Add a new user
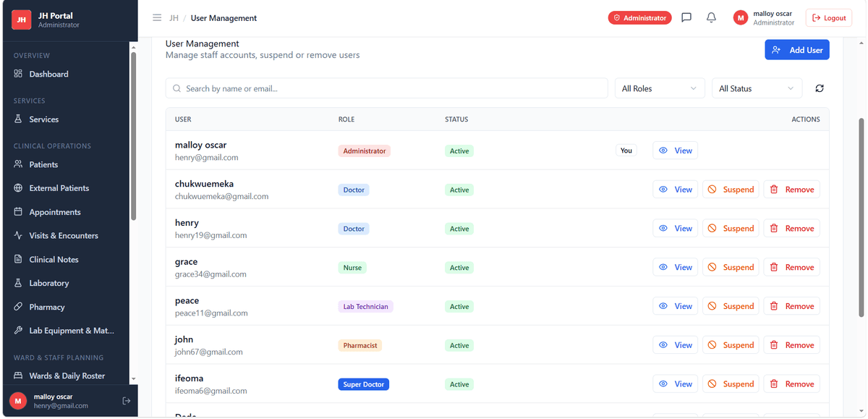 [x=796, y=50]
